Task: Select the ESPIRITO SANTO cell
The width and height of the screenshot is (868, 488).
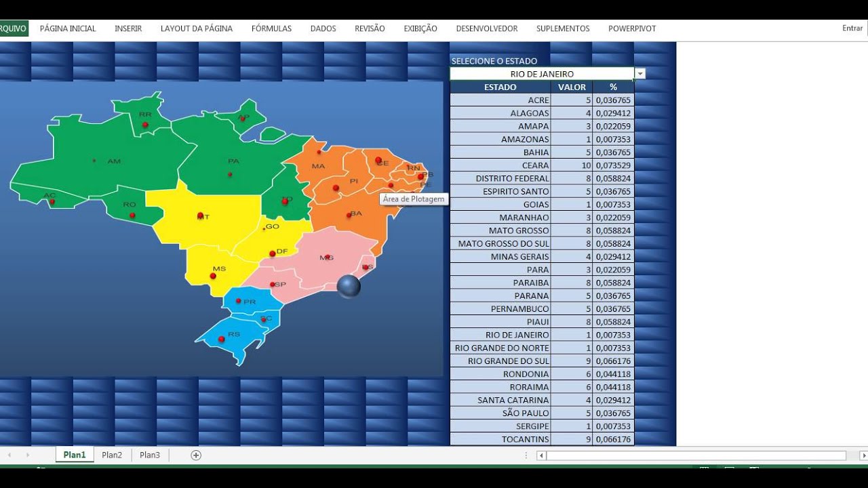Action: point(500,191)
